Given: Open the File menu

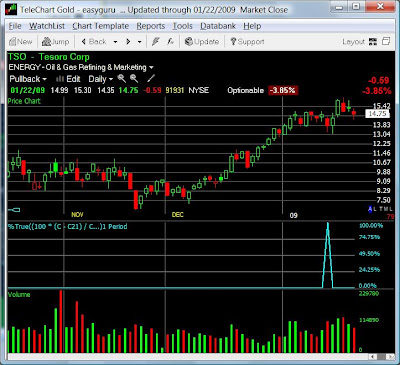Looking at the screenshot, I should [x=15, y=26].
